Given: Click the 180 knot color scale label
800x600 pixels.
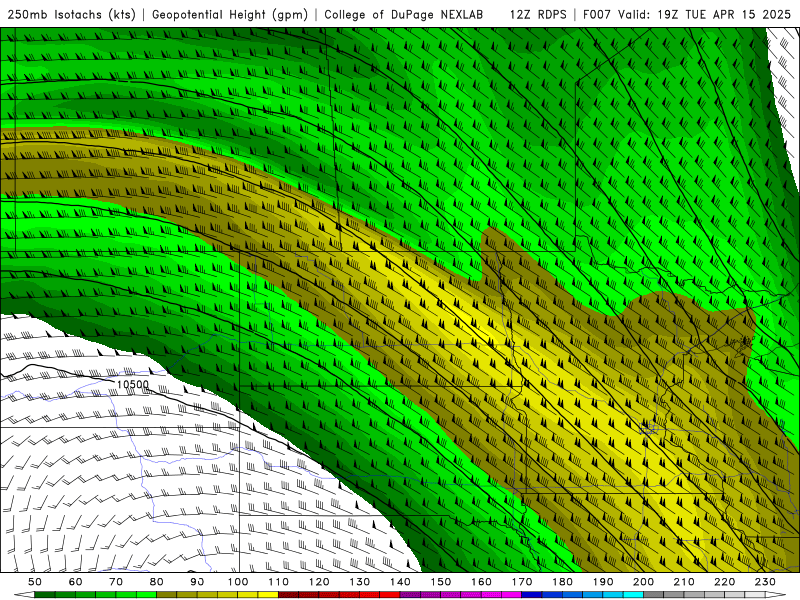Looking at the screenshot, I should pyautogui.click(x=562, y=582).
